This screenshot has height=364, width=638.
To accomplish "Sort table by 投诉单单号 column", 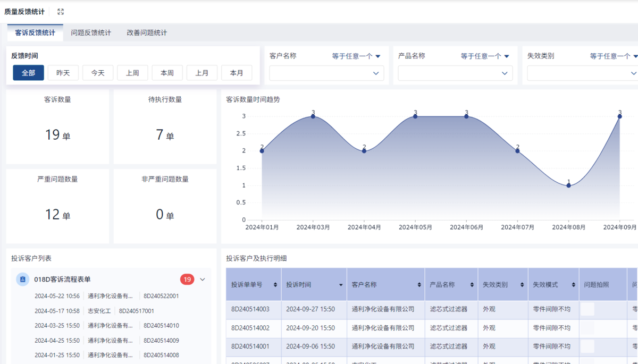I will point(275,285).
